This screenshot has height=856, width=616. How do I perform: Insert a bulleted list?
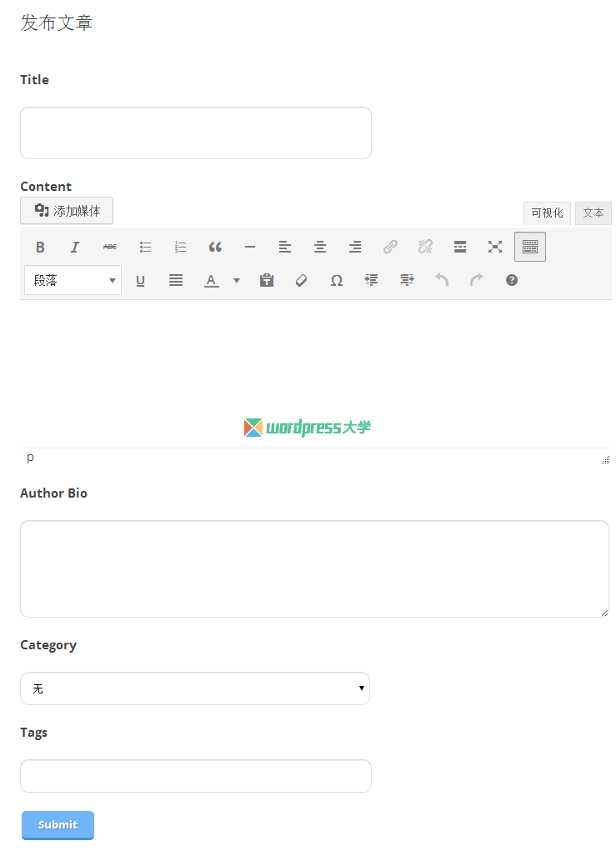[145, 248]
